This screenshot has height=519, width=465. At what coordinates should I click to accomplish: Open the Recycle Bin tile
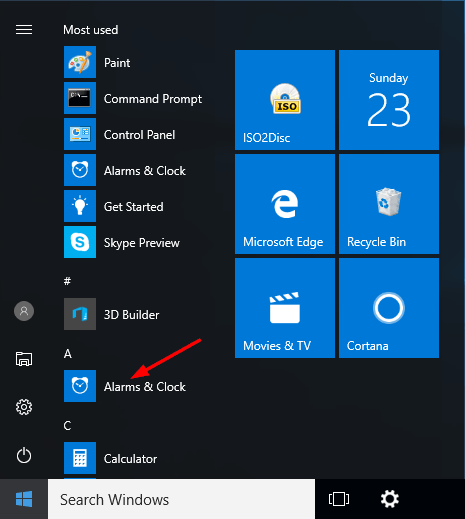389,204
